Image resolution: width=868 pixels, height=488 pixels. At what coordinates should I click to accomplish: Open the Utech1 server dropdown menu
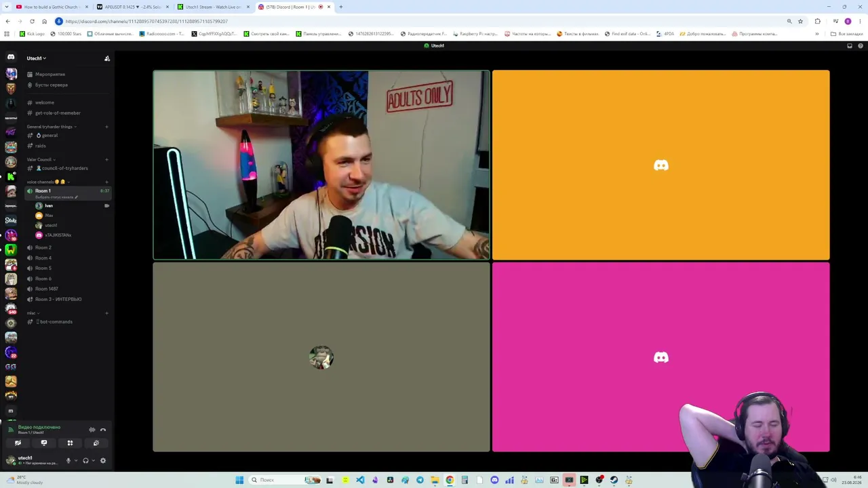pos(37,58)
